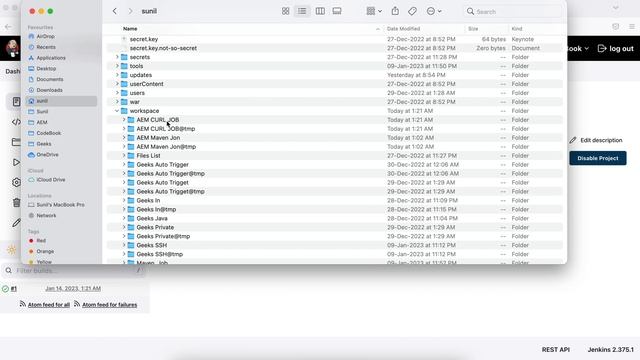
Task: Expand the tools folder
Action: [x=117, y=66]
